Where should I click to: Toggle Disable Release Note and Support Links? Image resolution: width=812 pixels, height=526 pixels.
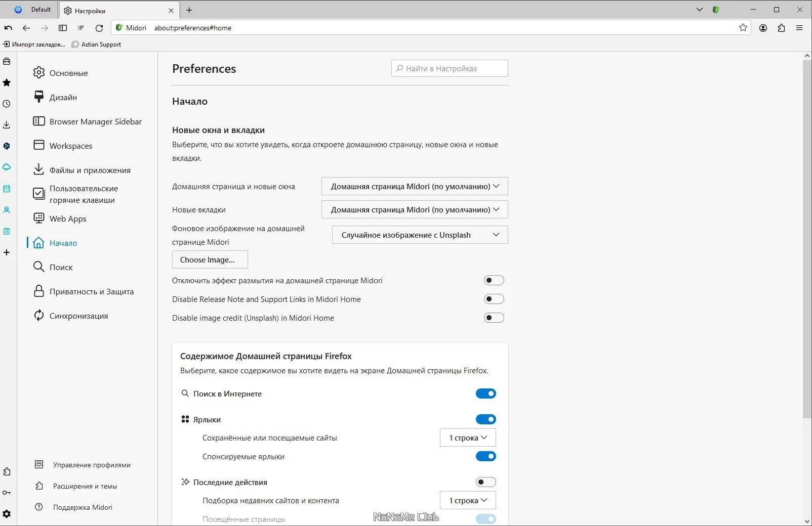(x=494, y=299)
